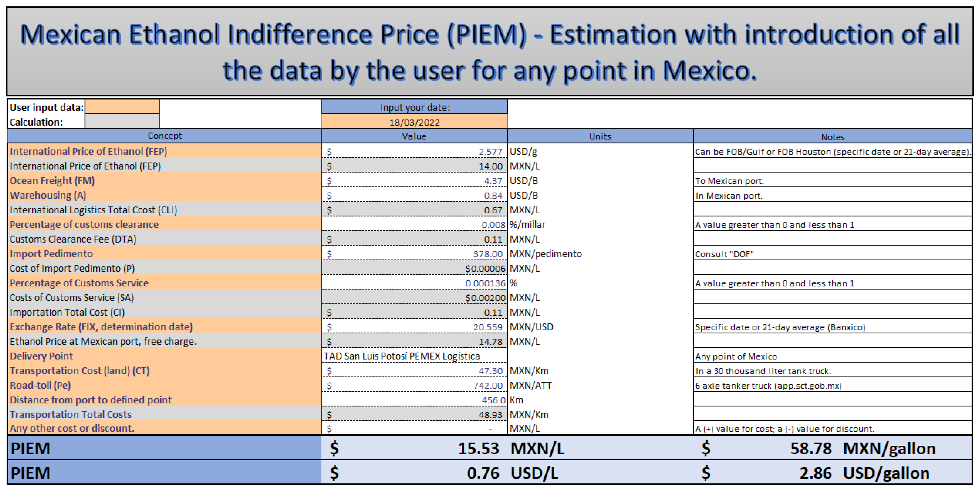Screen dimensions: 980x491
Task: Select the orange User input data swatch
Action: [x=122, y=107]
